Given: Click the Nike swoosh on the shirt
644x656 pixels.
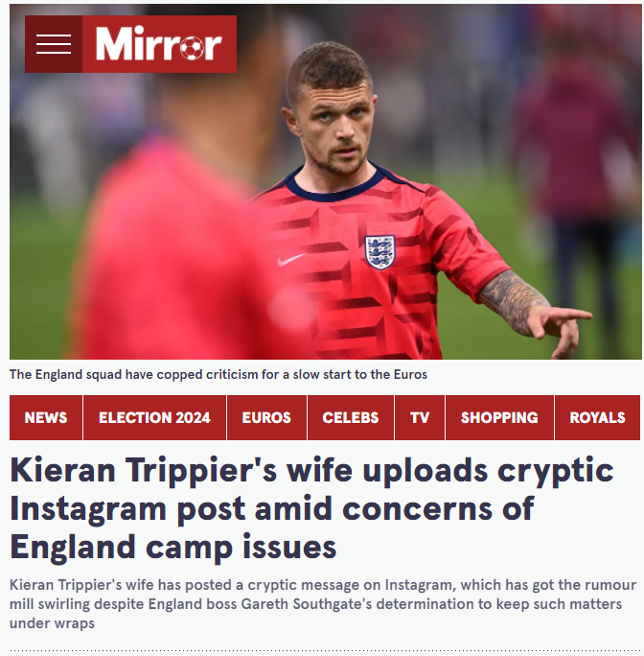Looking at the screenshot, I should pyautogui.click(x=291, y=259).
